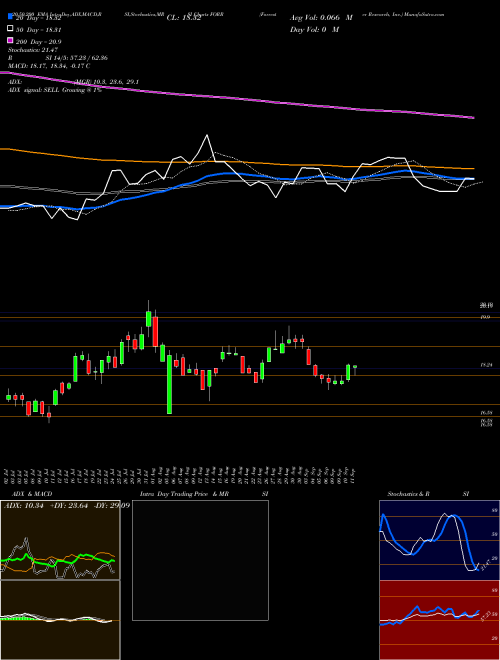Click the blue-background Stochastics chart panel
The image size is (500, 660).
(x=439, y=540)
